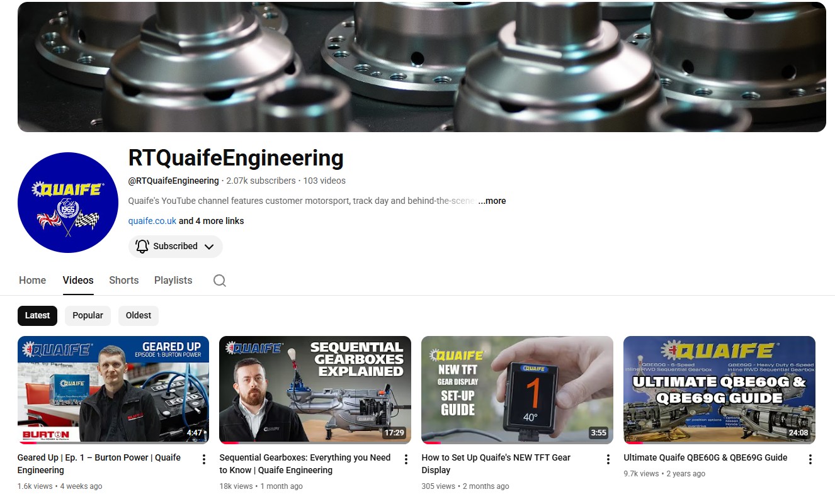Open the 'and 4 more links' list
The width and height of the screenshot is (835, 504).
(212, 221)
